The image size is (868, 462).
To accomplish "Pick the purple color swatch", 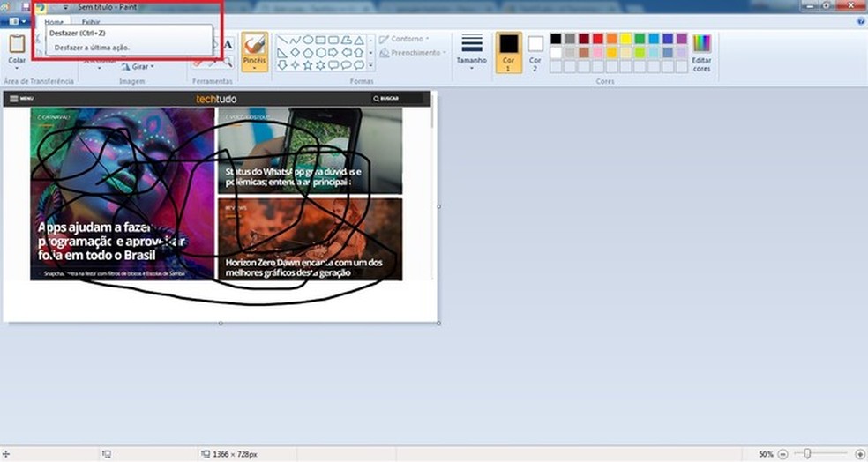I will (x=682, y=39).
